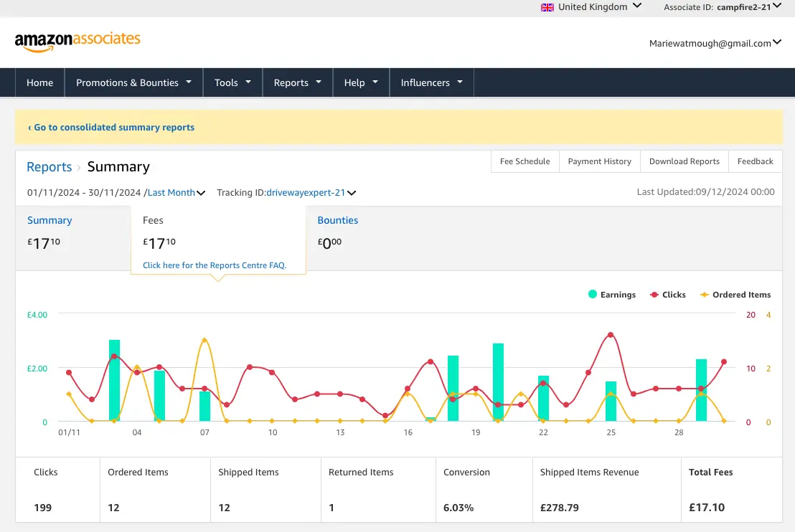Click the Conversion value 6.03%
Image resolution: width=795 pixels, height=532 pixels.
[x=458, y=507]
